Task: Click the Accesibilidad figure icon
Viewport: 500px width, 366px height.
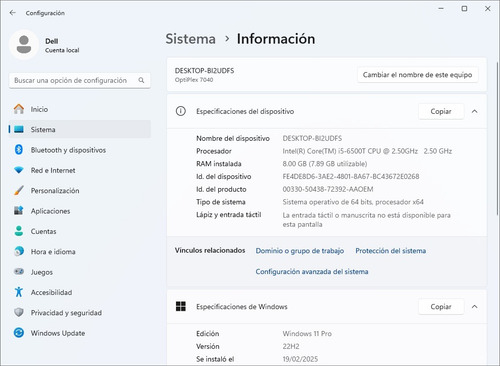Action: pos(19,292)
